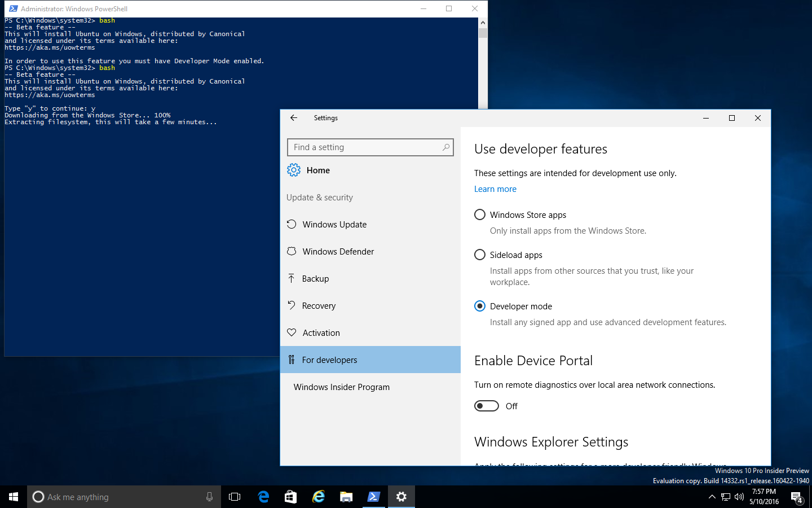Select the Recovery icon in sidebar

point(292,305)
